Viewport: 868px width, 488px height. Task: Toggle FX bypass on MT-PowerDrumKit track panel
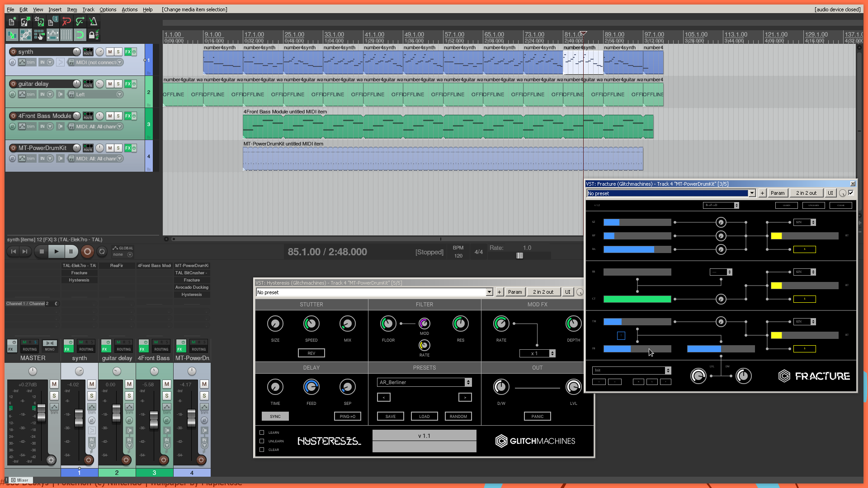pyautogui.click(x=134, y=148)
